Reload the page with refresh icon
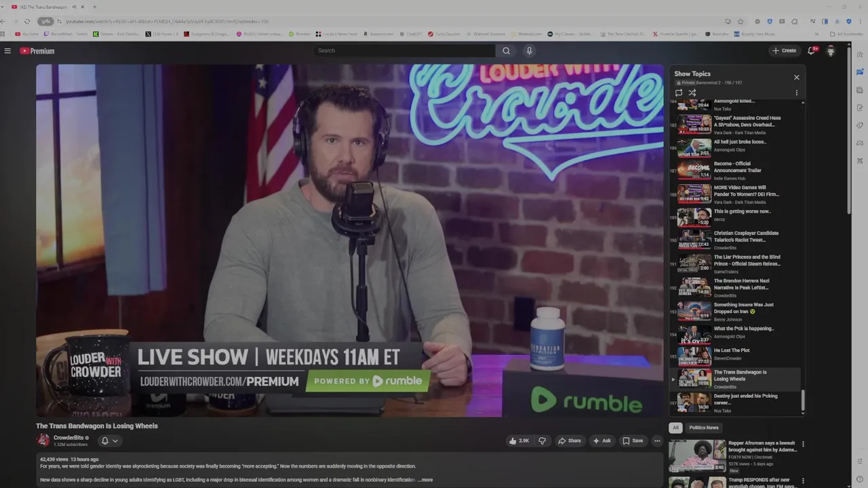The height and width of the screenshot is (488, 868). 27,22
